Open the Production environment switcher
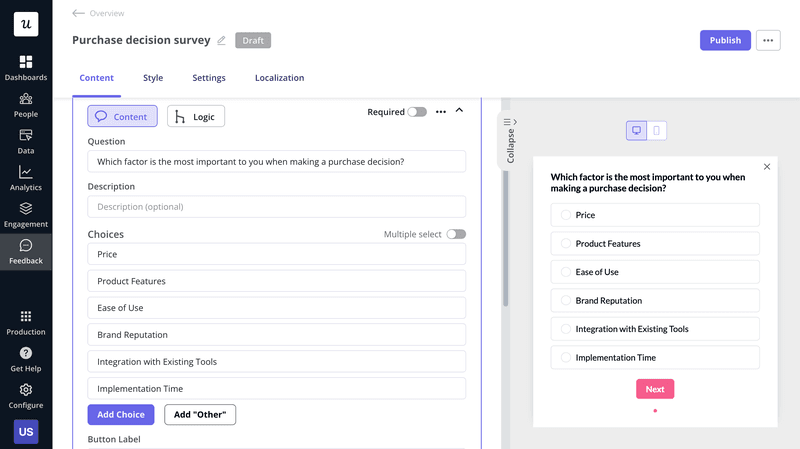The image size is (800, 449). (x=26, y=323)
